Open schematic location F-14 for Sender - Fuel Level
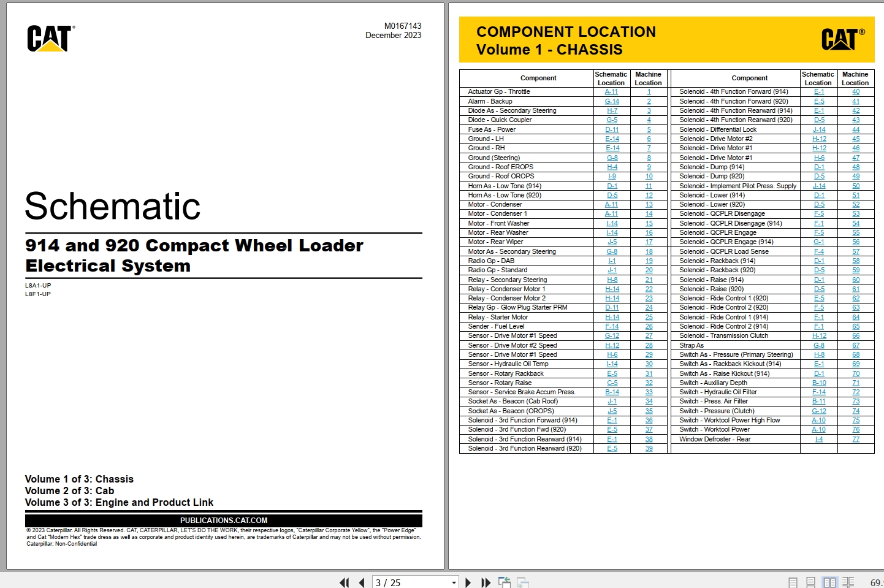 (x=612, y=327)
